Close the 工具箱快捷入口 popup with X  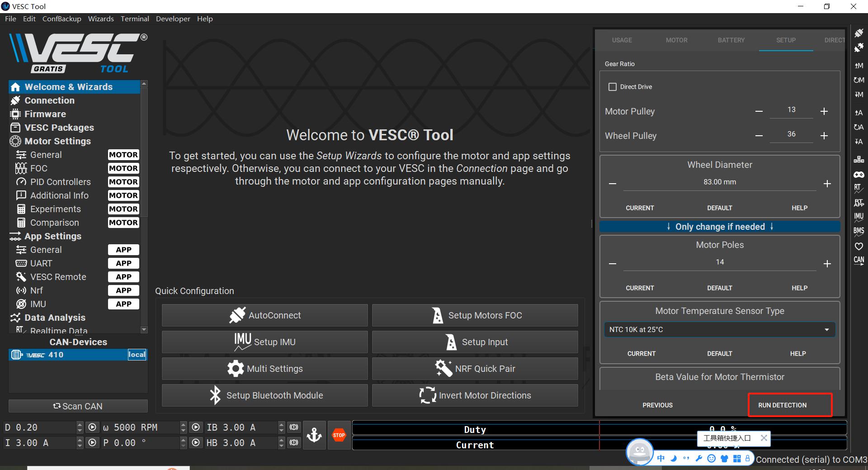tap(764, 438)
